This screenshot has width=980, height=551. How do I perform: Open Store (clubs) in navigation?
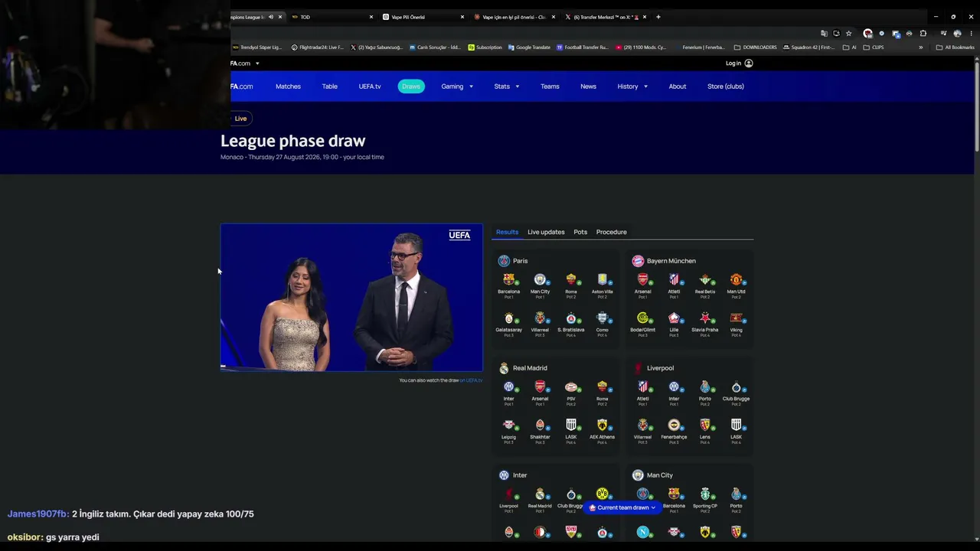pyautogui.click(x=726, y=86)
